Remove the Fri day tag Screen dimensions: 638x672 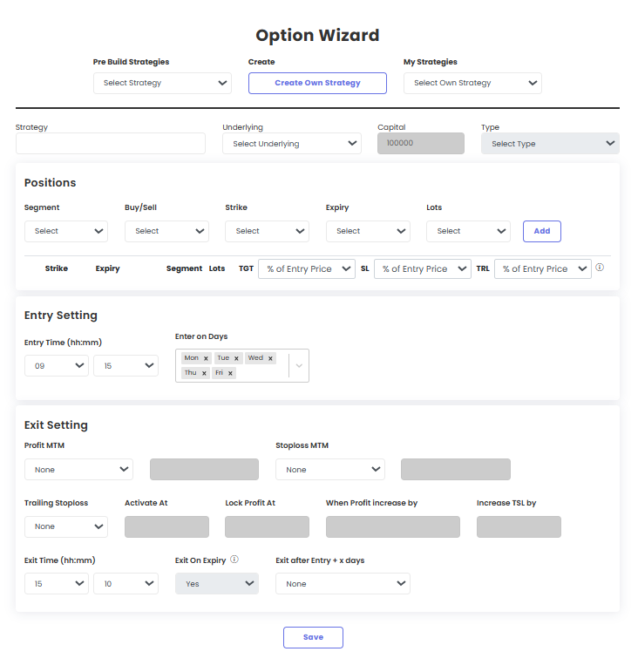point(230,373)
